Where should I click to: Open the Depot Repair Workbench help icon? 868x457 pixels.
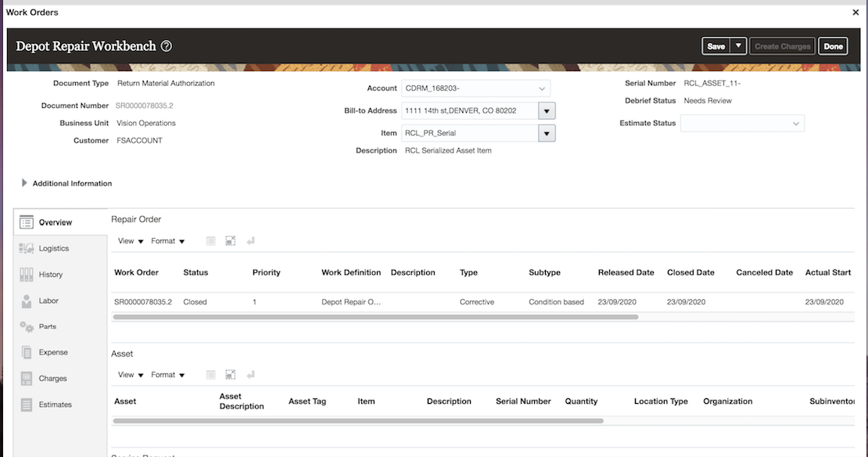click(x=166, y=46)
